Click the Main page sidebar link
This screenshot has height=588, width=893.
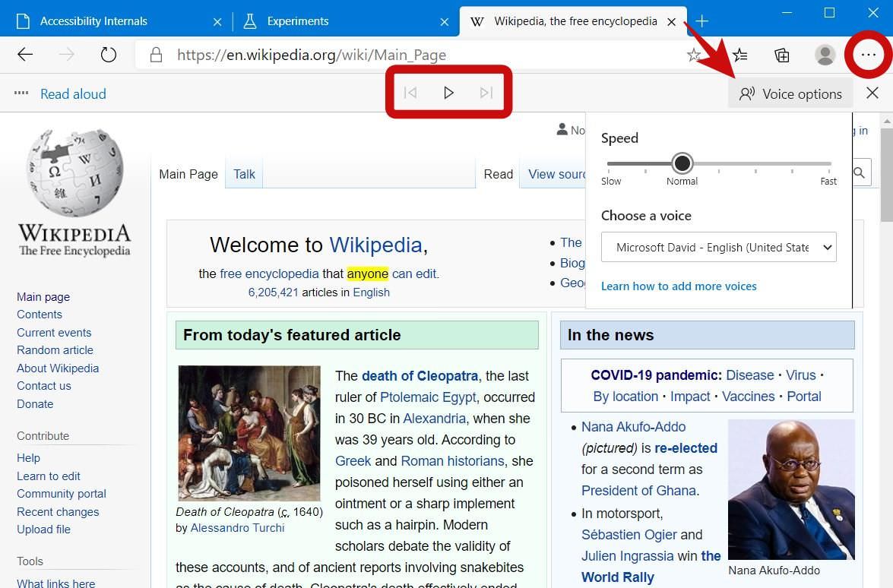(x=43, y=296)
